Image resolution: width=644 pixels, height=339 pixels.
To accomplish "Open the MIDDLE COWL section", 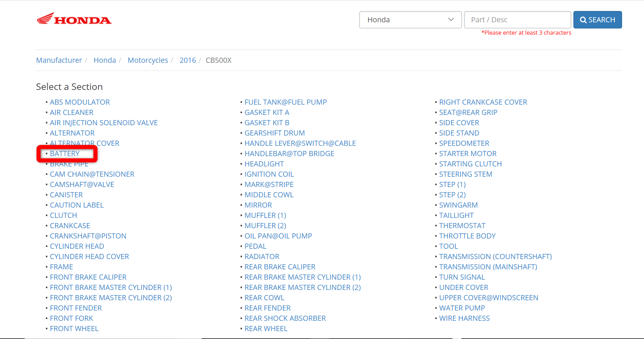I will pyautogui.click(x=269, y=195).
